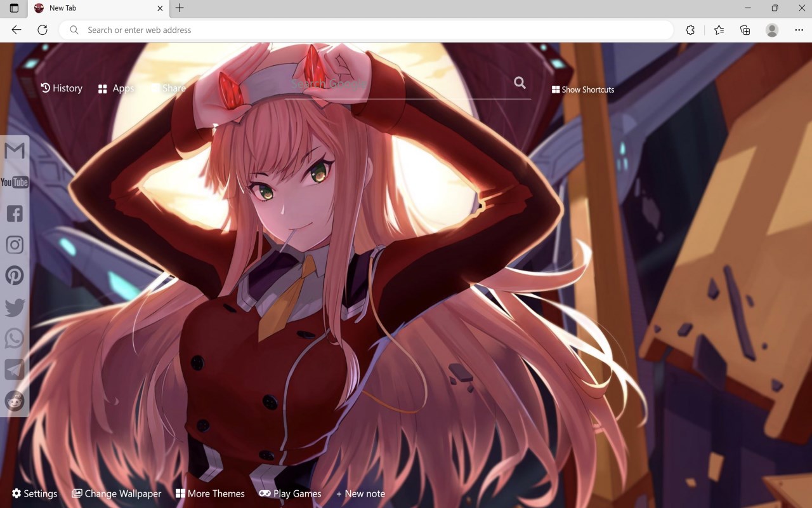Open the tab actions menu icon

coord(14,8)
